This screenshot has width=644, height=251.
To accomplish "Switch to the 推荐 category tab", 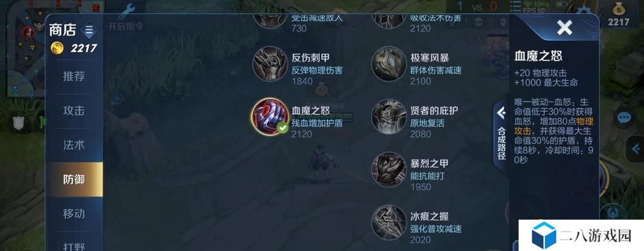I will coord(74,76).
